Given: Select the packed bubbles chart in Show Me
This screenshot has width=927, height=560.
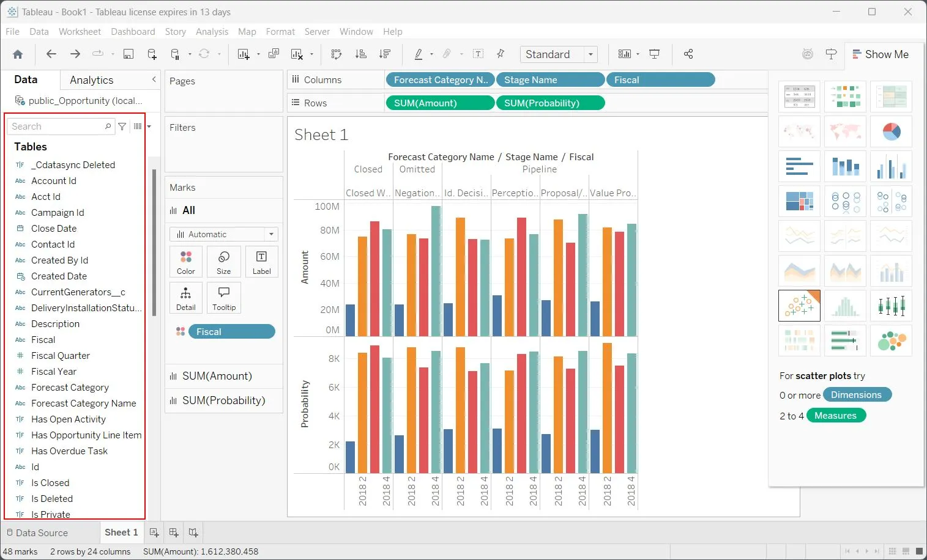Looking at the screenshot, I should 892,341.
